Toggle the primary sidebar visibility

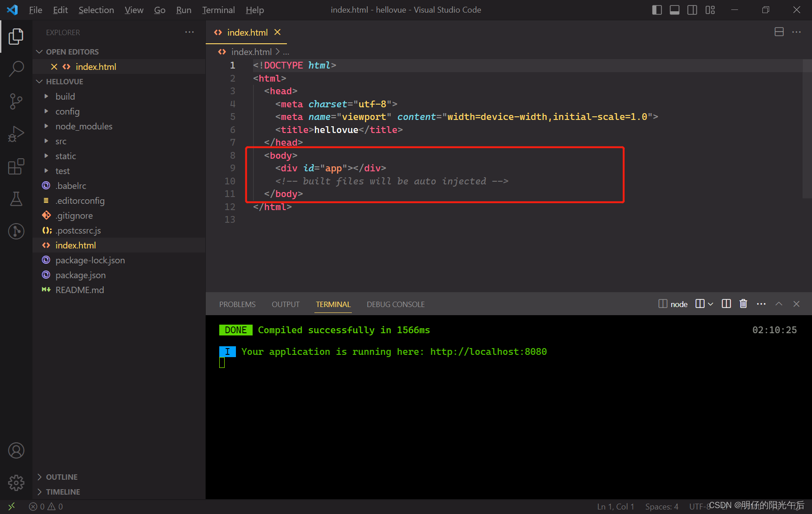click(x=657, y=9)
